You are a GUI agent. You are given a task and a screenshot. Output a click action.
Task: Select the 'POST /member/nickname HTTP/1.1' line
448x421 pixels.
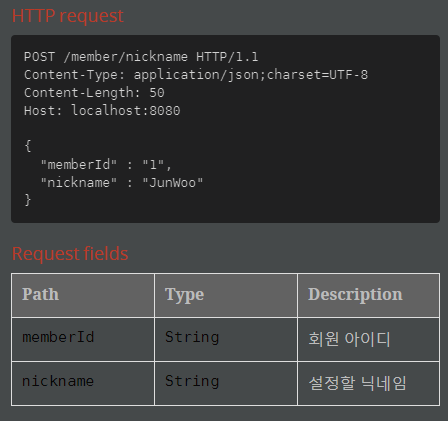(x=141, y=57)
